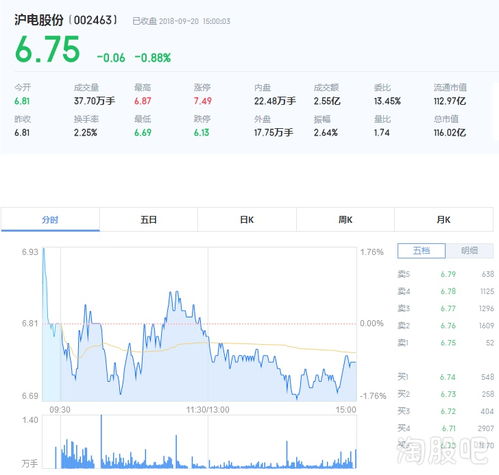Click the 今开 value 6.81

[22, 101]
